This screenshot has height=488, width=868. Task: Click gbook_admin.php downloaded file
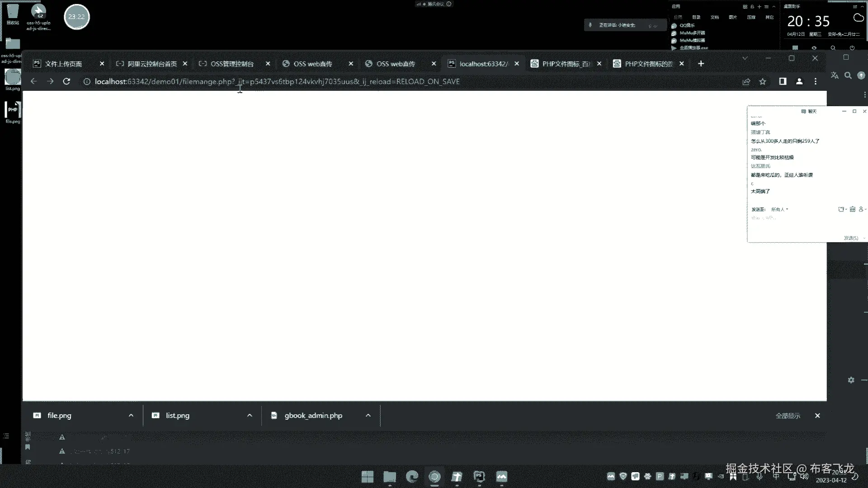click(x=313, y=415)
